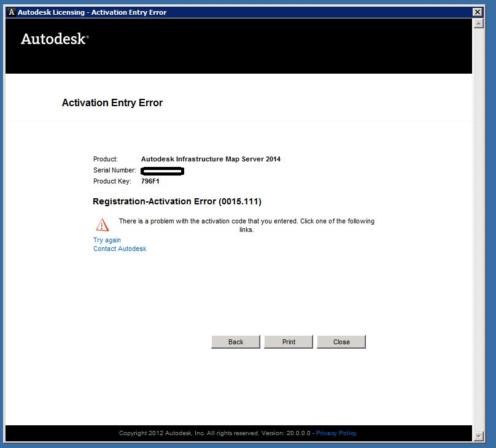Click product name Autodesk Infrastructure Map Server 2014
This screenshot has width=496, height=448.
tap(211, 159)
